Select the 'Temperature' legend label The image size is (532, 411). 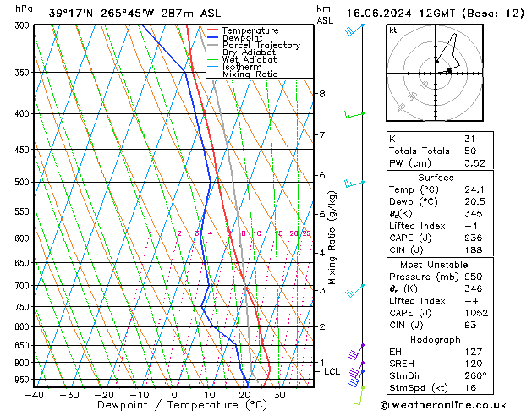point(250,30)
